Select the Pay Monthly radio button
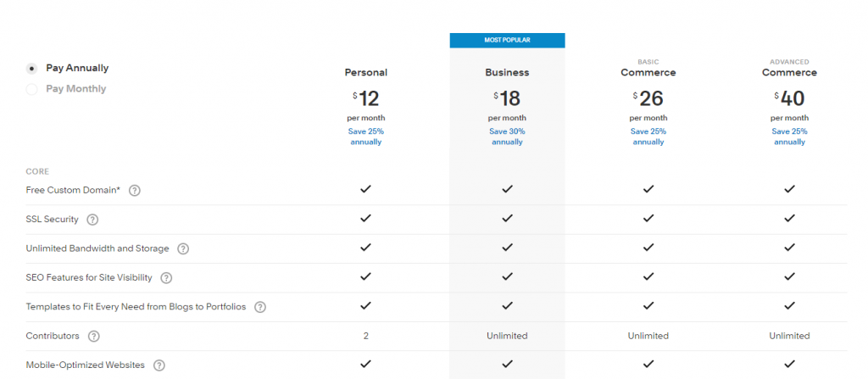 point(31,89)
